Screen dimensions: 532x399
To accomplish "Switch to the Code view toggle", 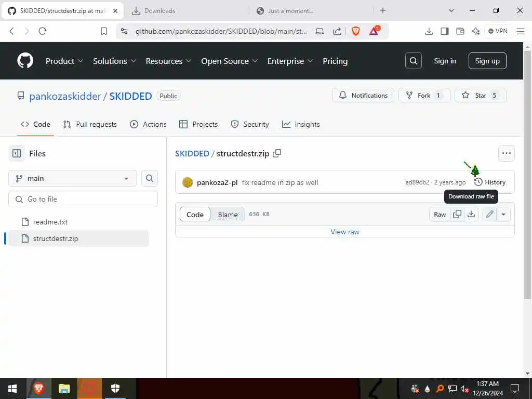I will click(195, 215).
